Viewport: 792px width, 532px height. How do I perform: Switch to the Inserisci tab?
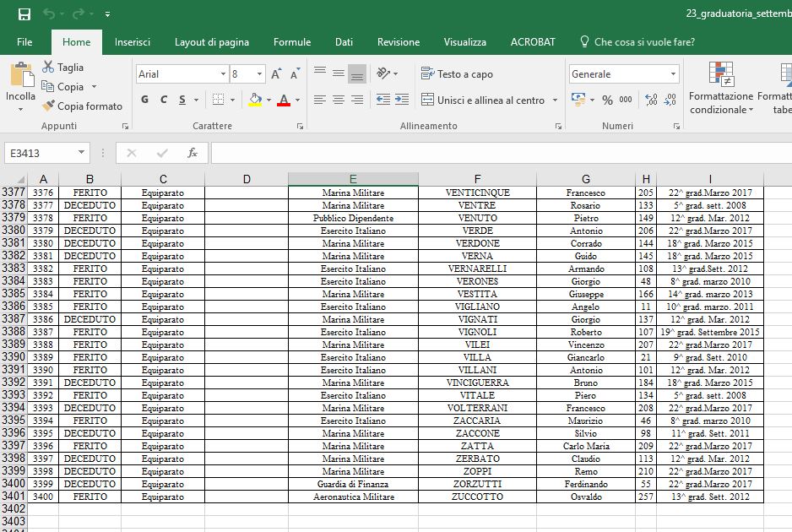click(133, 42)
